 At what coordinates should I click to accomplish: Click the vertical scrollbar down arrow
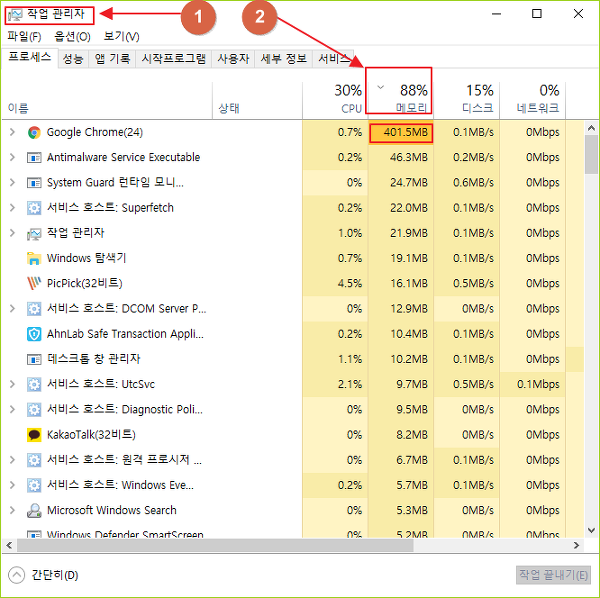pyautogui.click(x=591, y=531)
